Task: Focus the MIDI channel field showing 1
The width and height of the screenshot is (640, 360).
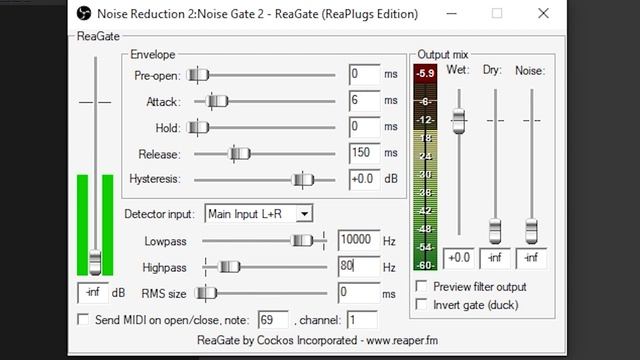Action: point(362,320)
